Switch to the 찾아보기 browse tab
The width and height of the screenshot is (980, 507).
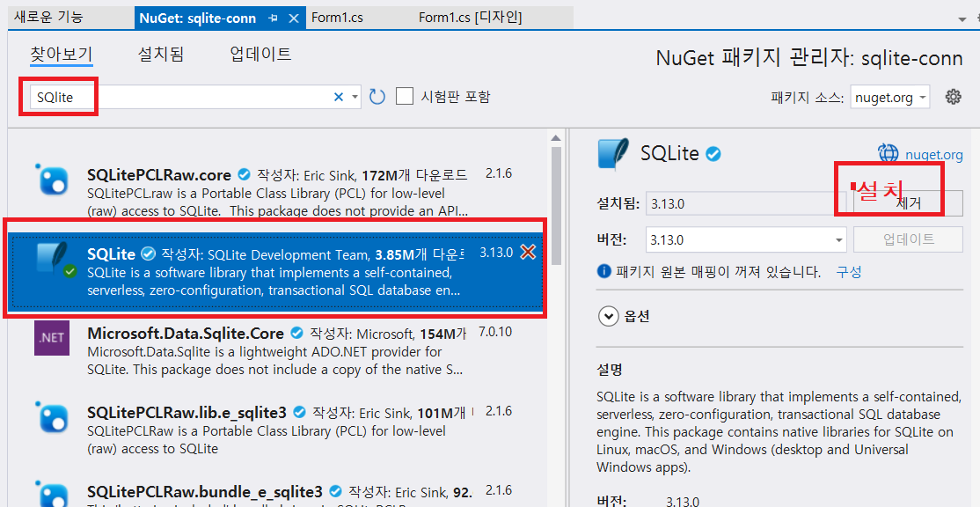pos(62,54)
